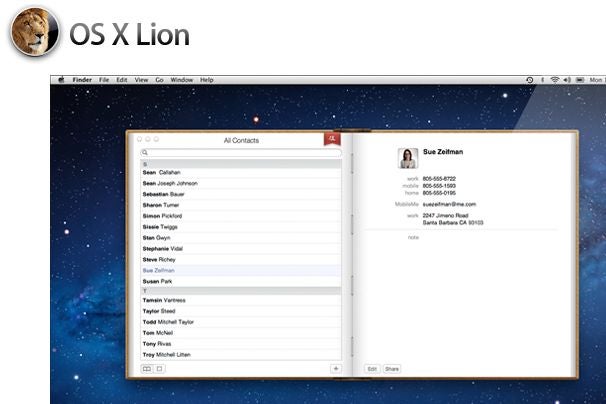The height and width of the screenshot is (404, 606).
Task: Click the Sue Zeifman name heading
Action: (x=443, y=152)
